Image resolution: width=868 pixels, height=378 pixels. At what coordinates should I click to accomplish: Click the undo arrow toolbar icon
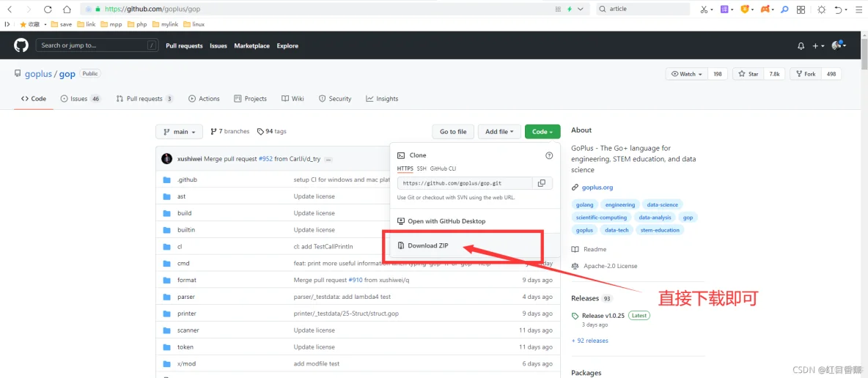(x=838, y=10)
